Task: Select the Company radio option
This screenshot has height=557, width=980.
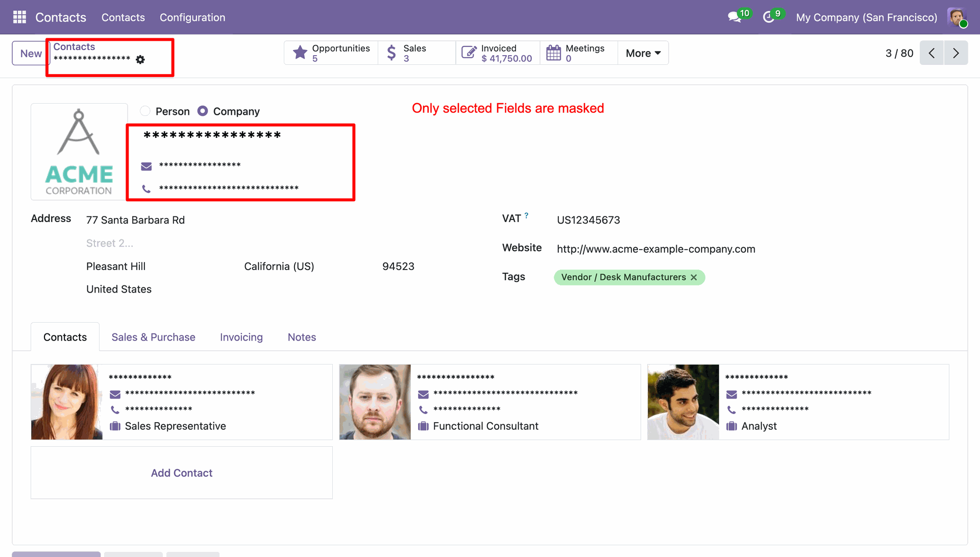Action: pyautogui.click(x=203, y=111)
